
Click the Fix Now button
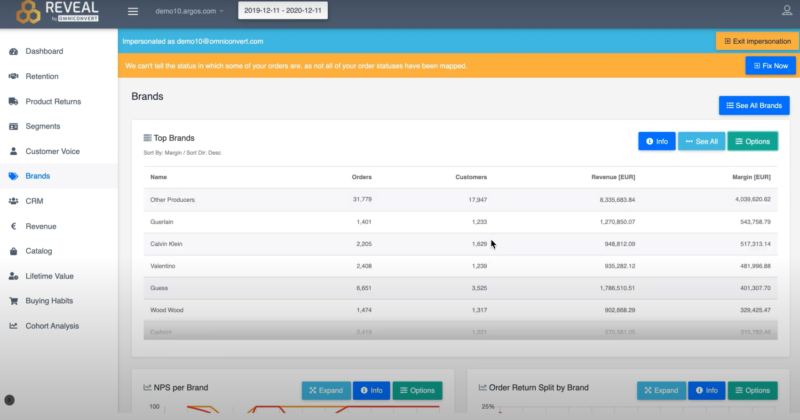770,66
